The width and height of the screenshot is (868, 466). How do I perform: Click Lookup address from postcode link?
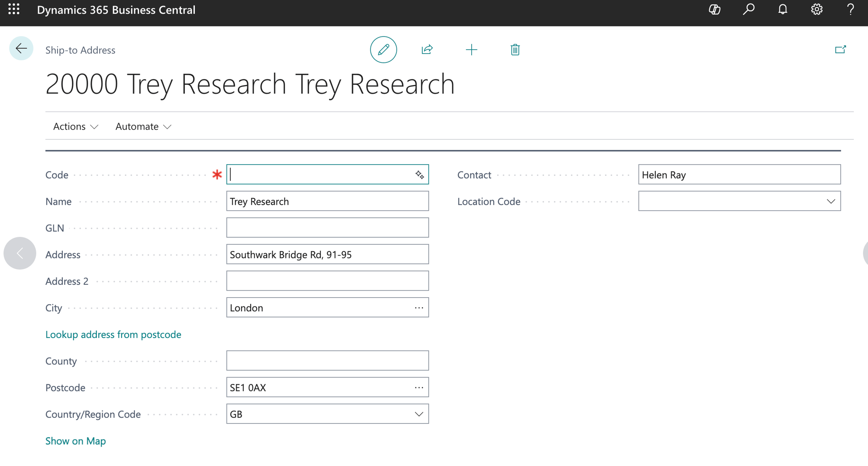click(x=113, y=334)
